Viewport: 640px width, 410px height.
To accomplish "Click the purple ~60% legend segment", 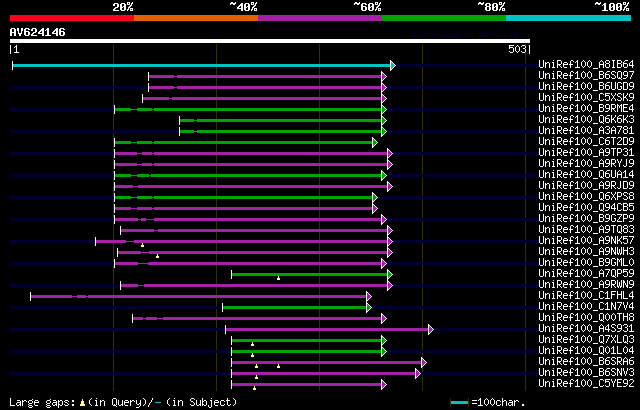I will (320, 18).
